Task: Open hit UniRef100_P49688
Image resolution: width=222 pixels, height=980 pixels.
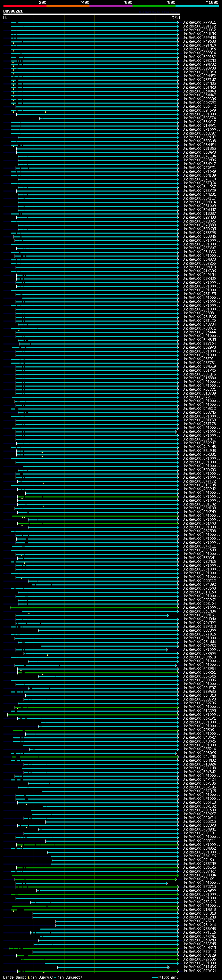Action: coord(199,41)
